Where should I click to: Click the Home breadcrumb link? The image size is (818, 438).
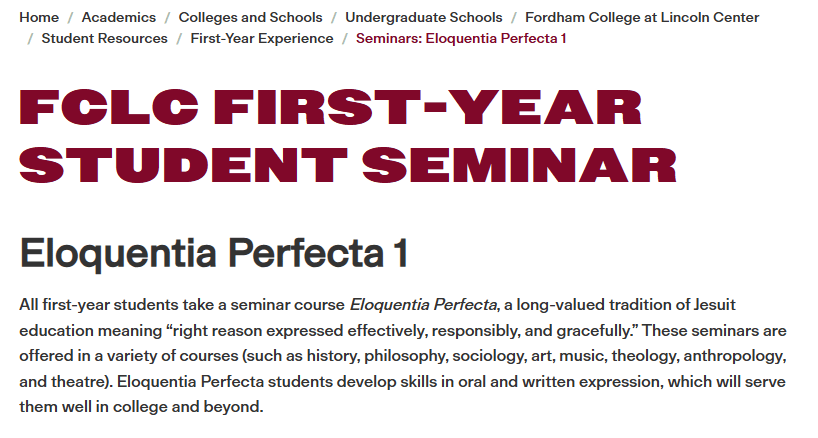[x=39, y=17]
